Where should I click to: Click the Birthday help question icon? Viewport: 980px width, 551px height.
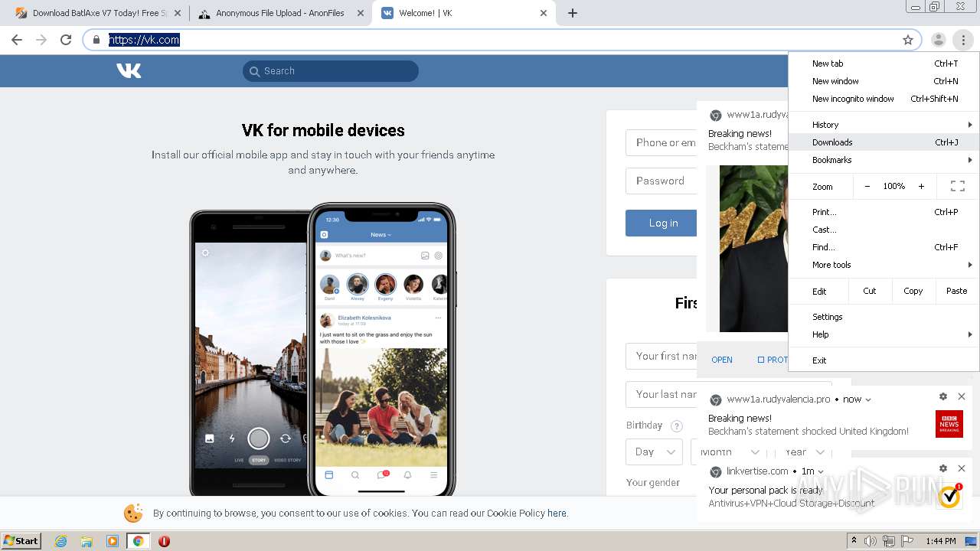coord(676,426)
